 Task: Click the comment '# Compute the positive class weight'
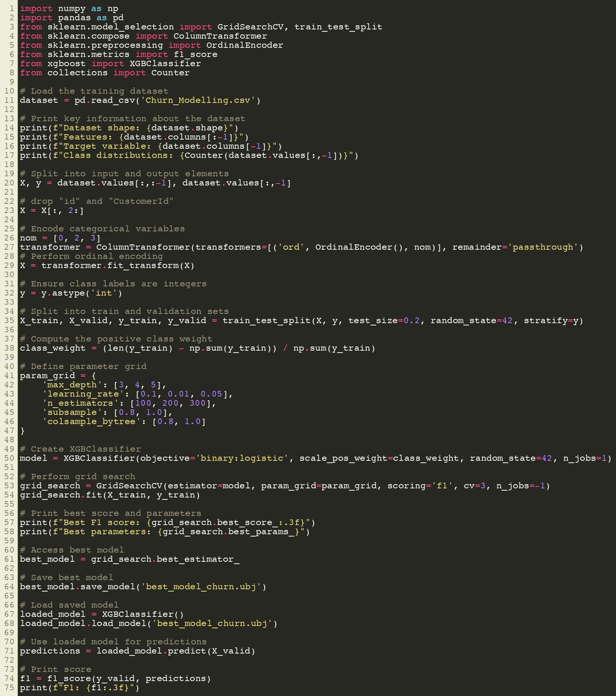coord(116,339)
